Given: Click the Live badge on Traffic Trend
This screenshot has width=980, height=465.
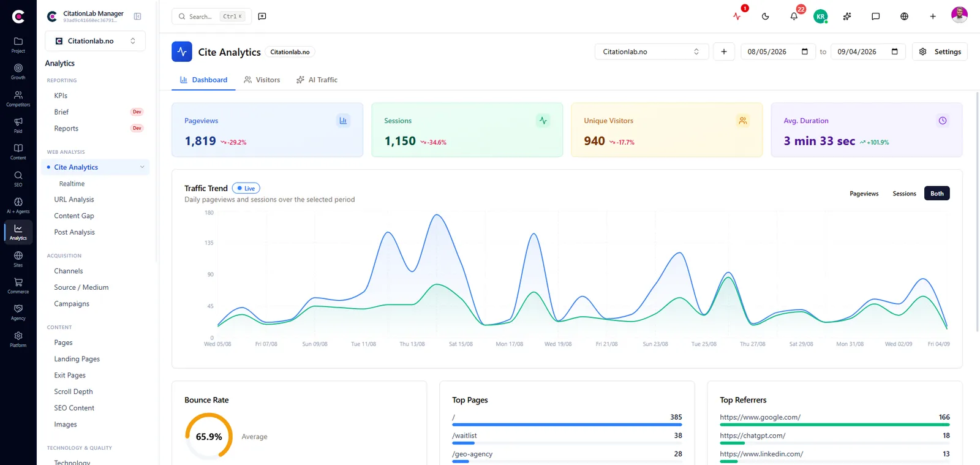Looking at the screenshot, I should 246,188.
